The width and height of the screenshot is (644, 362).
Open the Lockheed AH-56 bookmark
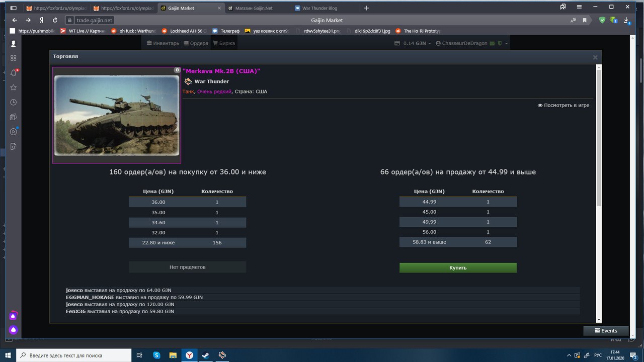click(184, 31)
